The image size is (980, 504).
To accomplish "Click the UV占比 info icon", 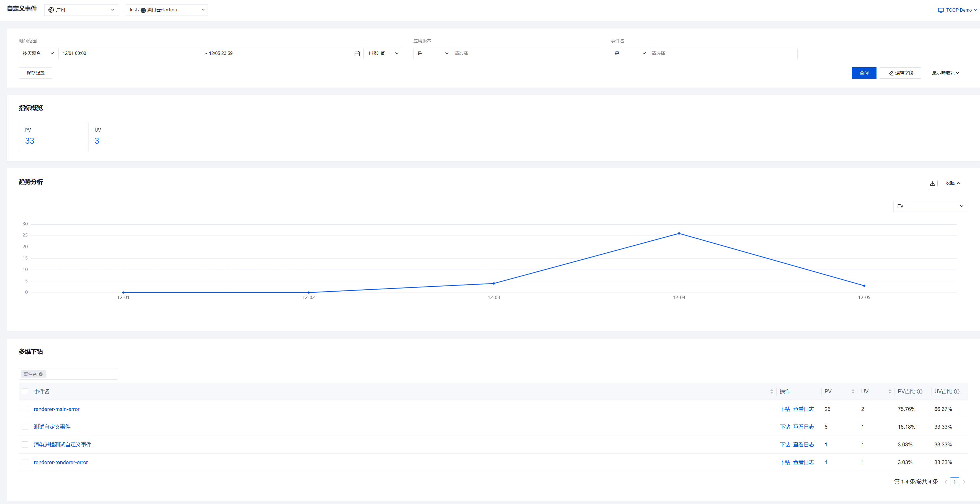I will click(x=956, y=391).
